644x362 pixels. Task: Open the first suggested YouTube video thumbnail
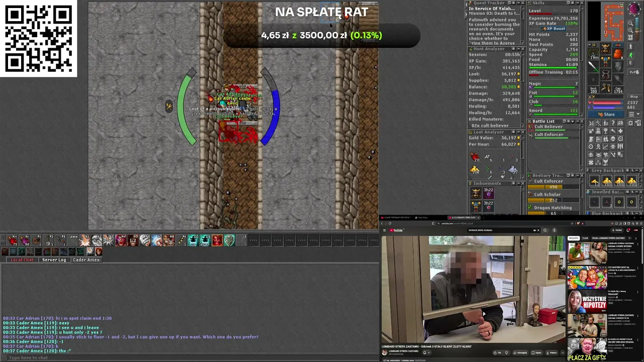point(587,253)
